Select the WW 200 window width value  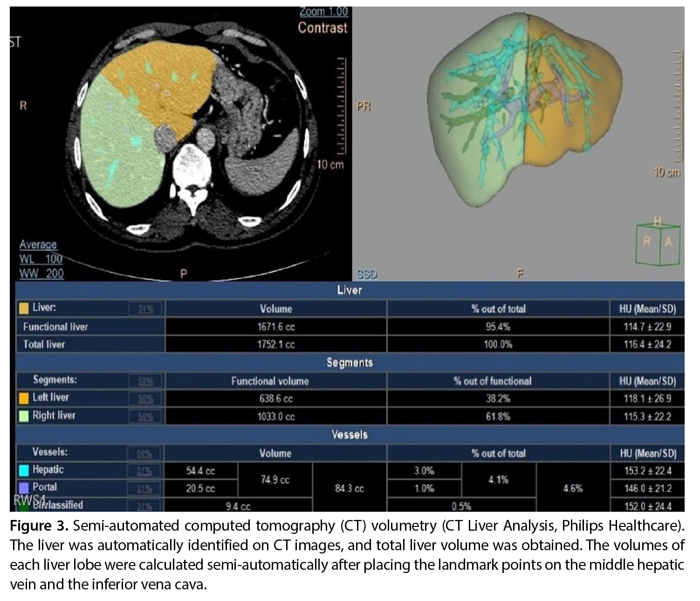41,273
